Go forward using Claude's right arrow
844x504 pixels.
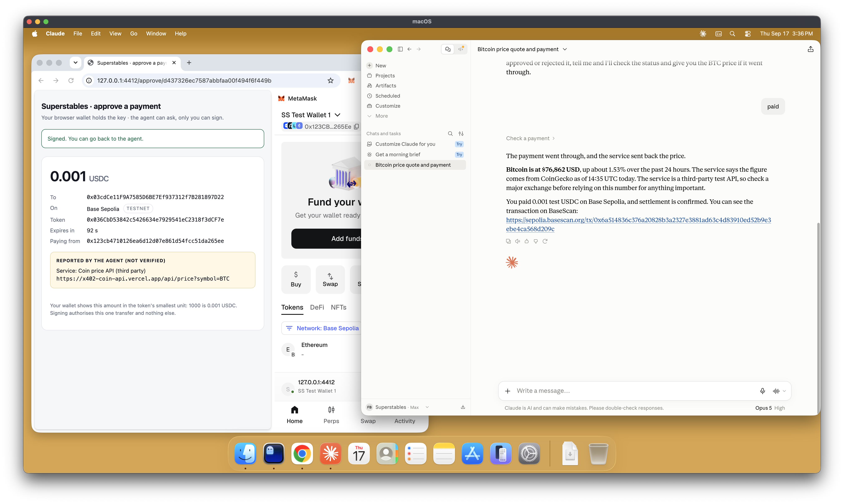click(419, 49)
